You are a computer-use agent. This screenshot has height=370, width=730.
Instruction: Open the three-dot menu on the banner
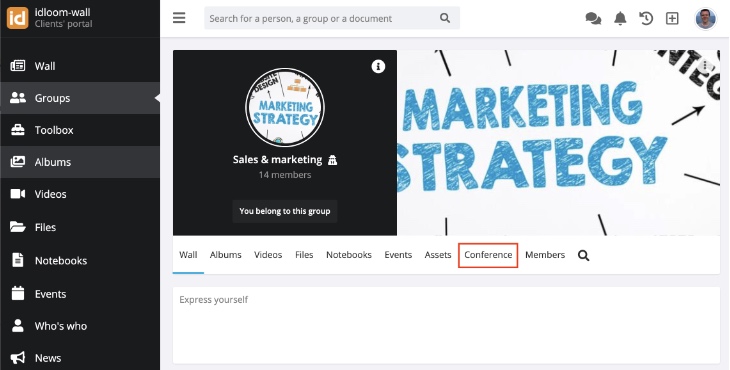click(x=706, y=66)
